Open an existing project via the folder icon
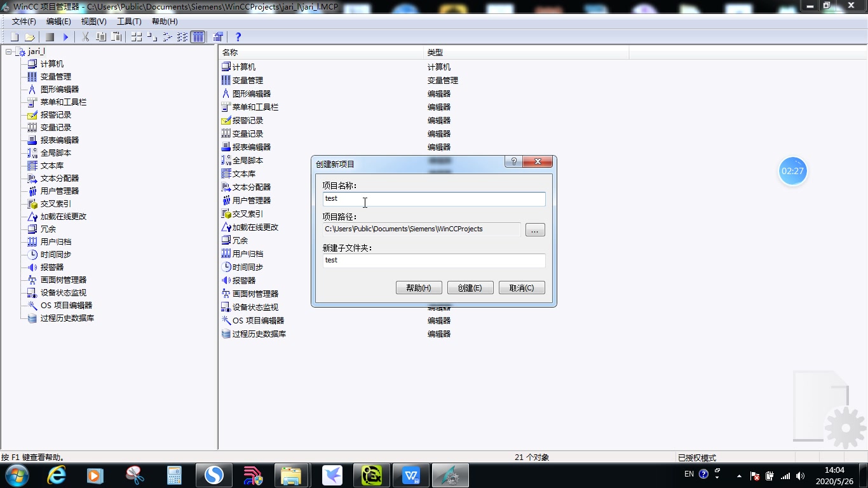Screen dimensions: 868x488 tap(30, 37)
